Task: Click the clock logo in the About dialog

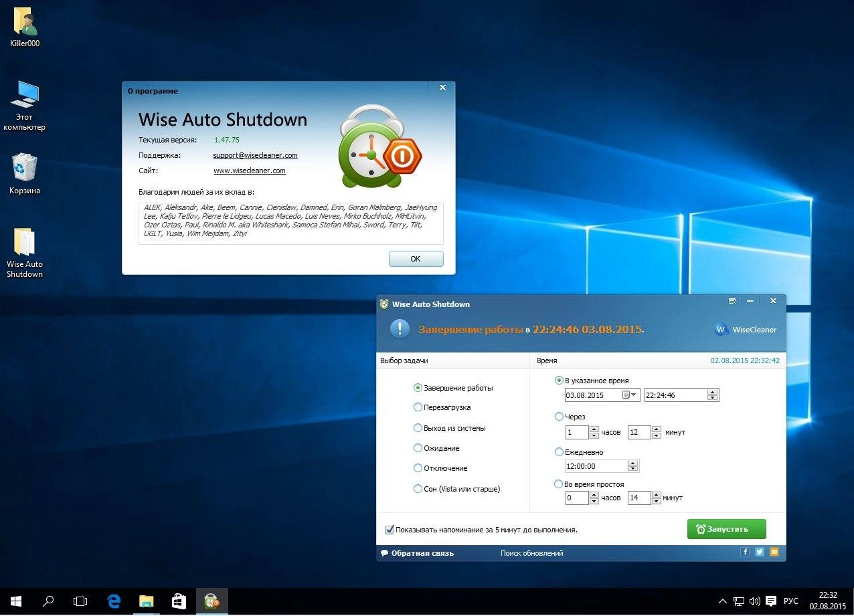Action: 380,146
